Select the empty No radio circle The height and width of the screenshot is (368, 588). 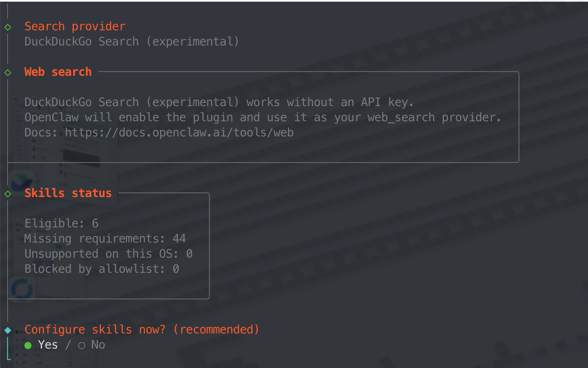(x=82, y=346)
